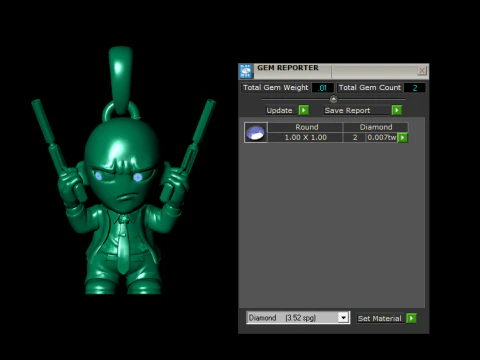Click the GEM REPORTER title bar
This screenshot has width=480, height=360.
point(333,71)
